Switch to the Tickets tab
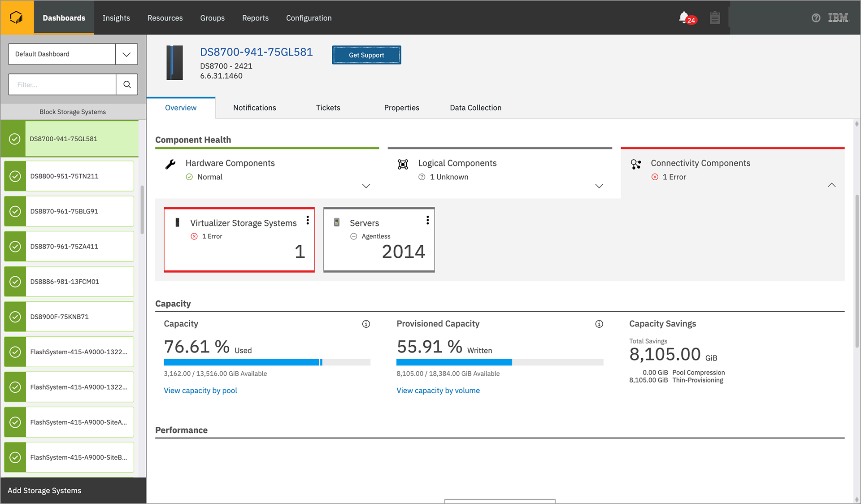This screenshot has height=504, width=861. coord(328,108)
